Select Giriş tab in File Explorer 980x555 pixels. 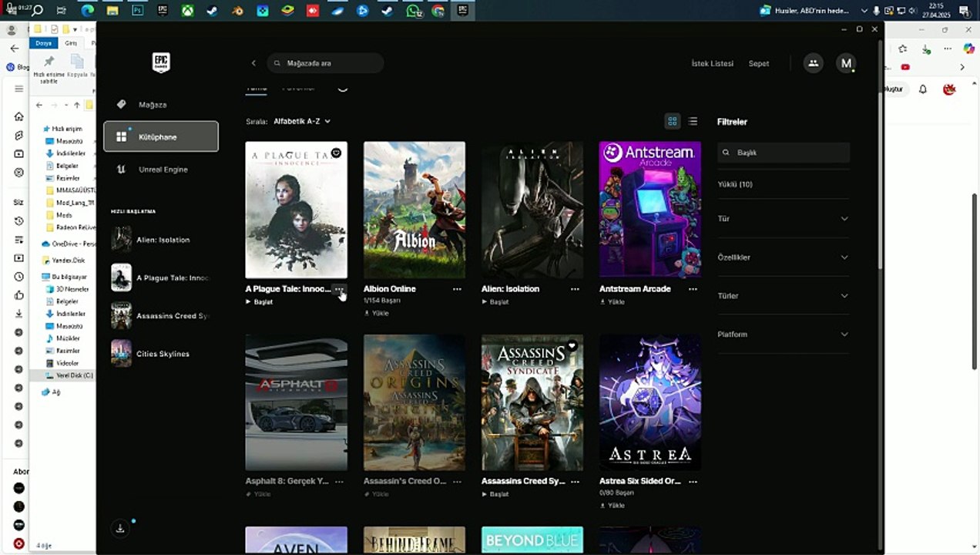point(71,43)
